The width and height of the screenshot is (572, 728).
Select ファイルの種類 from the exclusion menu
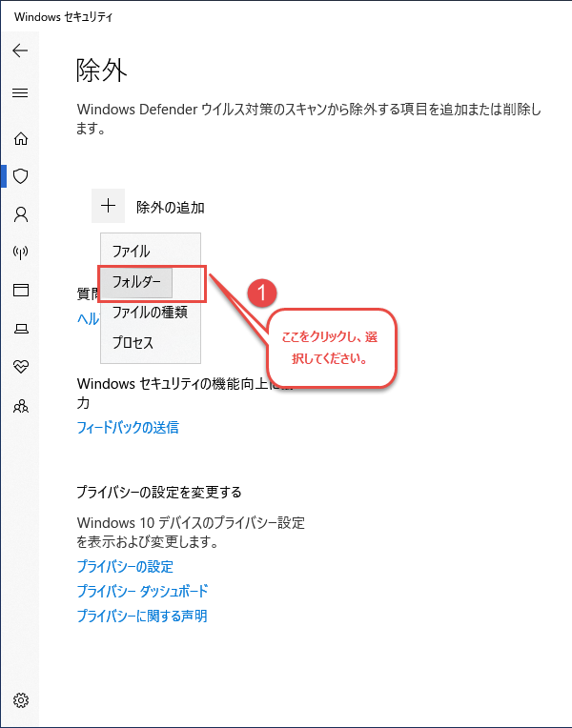(150, 313)
